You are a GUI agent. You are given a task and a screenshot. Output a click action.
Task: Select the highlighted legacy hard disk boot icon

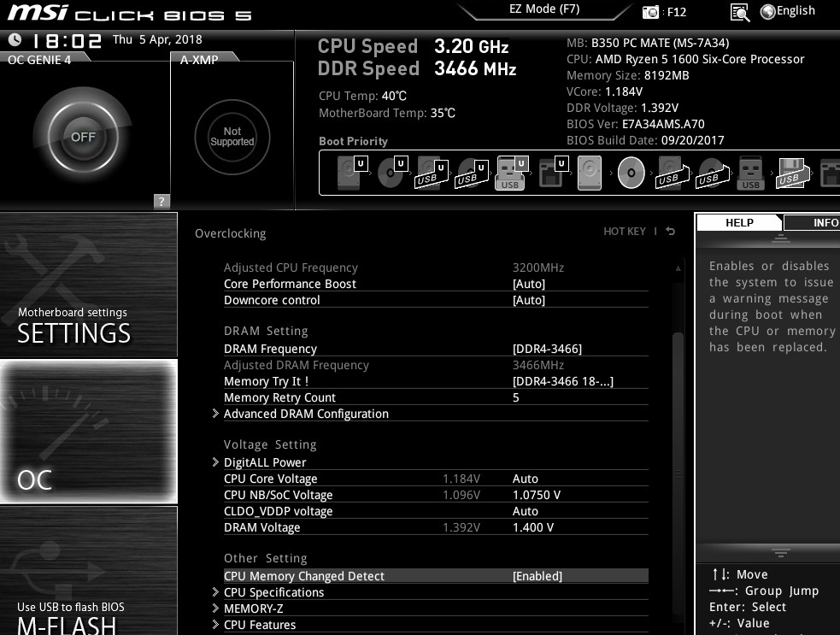click(590, 173)
